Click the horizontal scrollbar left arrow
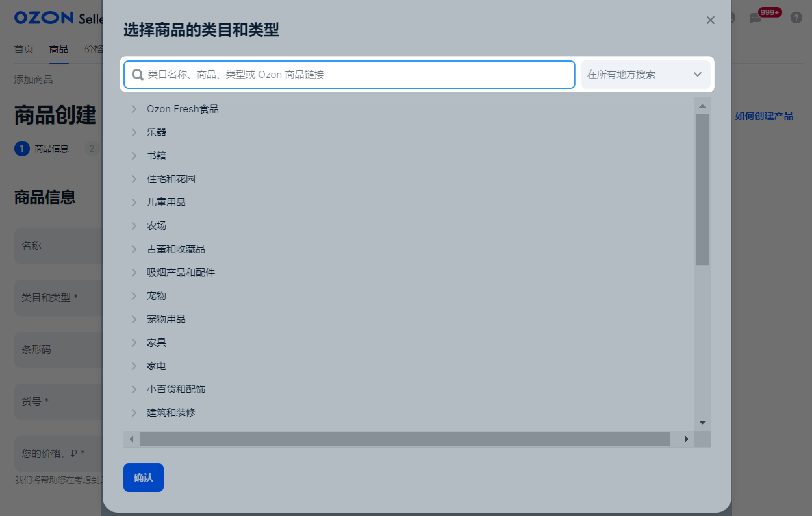The height and width of the screenshot is (516, 812). click(x=131, y=439)
